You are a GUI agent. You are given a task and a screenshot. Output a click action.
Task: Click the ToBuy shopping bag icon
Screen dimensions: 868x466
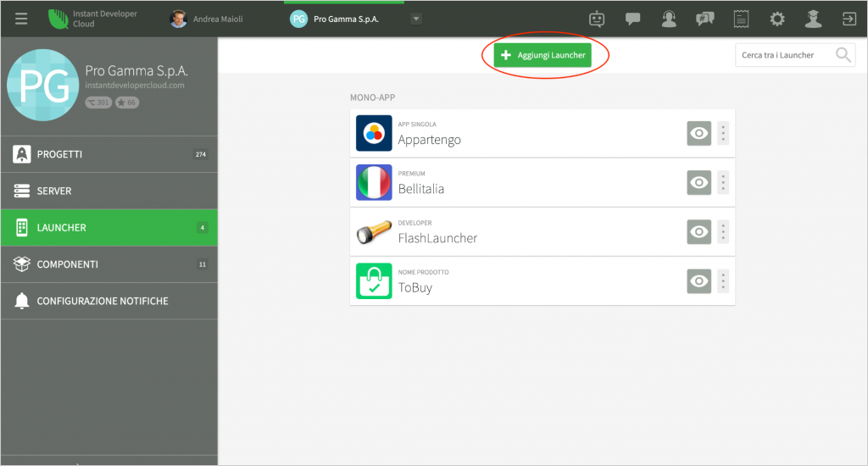[x=374, y=280]
